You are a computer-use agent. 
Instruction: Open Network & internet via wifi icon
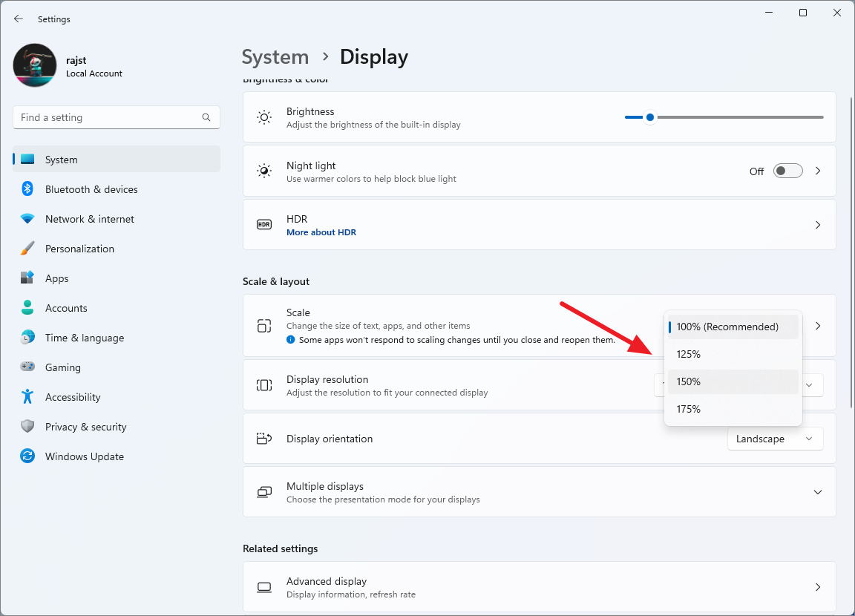pos(27,219)
